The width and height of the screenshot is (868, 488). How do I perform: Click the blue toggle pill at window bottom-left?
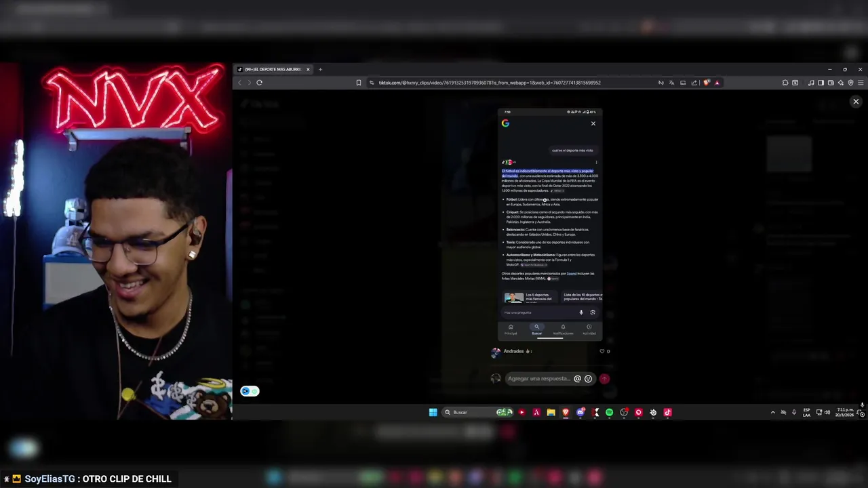(250, 391)
